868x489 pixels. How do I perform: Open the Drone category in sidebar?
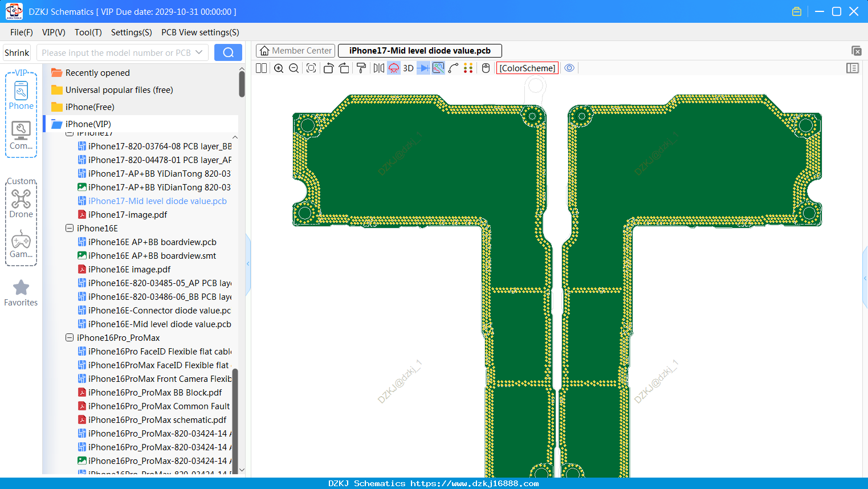coord(21,203)
